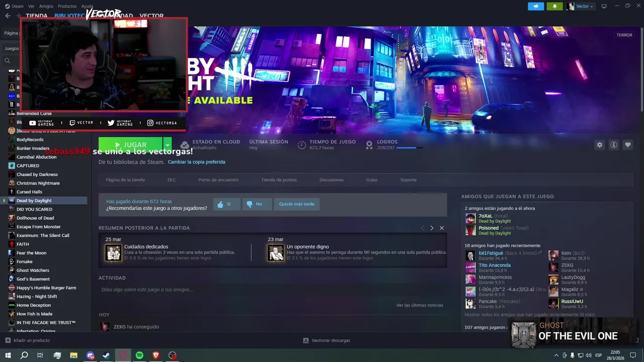Open the Windows notification center icon
This screenshot has height=362, width=644.
(633, 355)
